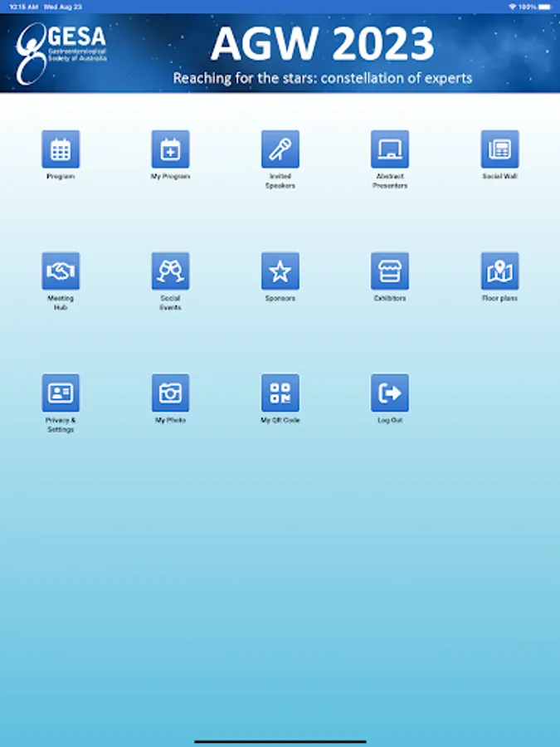Tap the Meeting Hub handshake icon
This screenshot has height=747, width=560.
[61, 271]
